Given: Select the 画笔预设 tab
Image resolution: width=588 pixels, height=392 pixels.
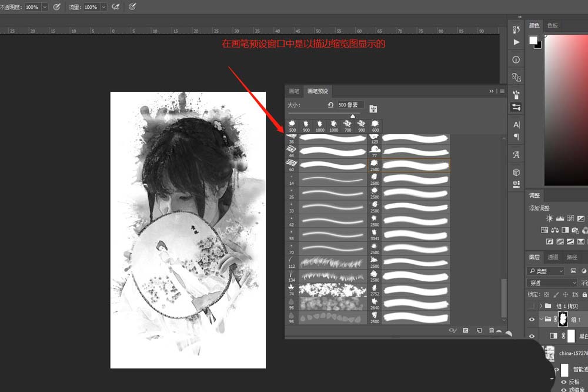Looking at the screenshot, I should point(318,91).
